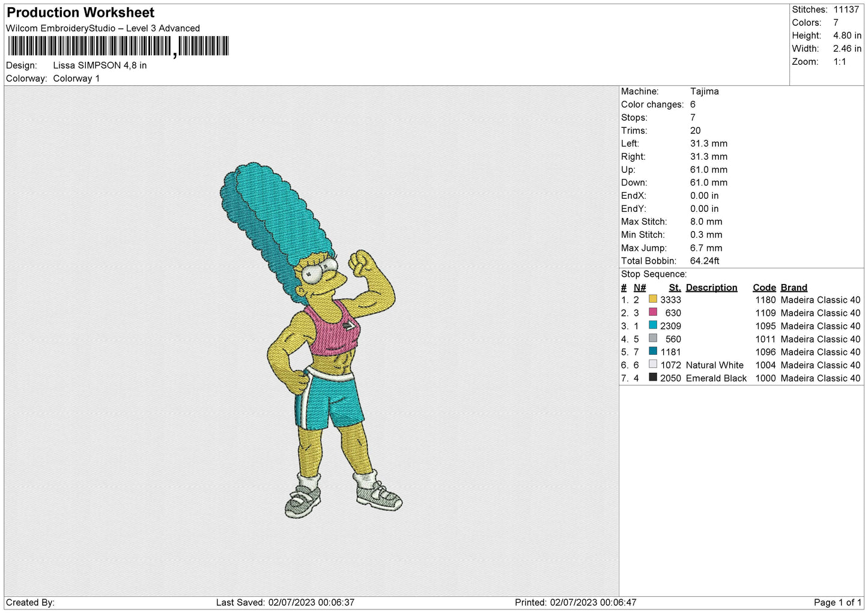Click stitch count 2309 in stop 3
The image size is (868, 613).
670,327
